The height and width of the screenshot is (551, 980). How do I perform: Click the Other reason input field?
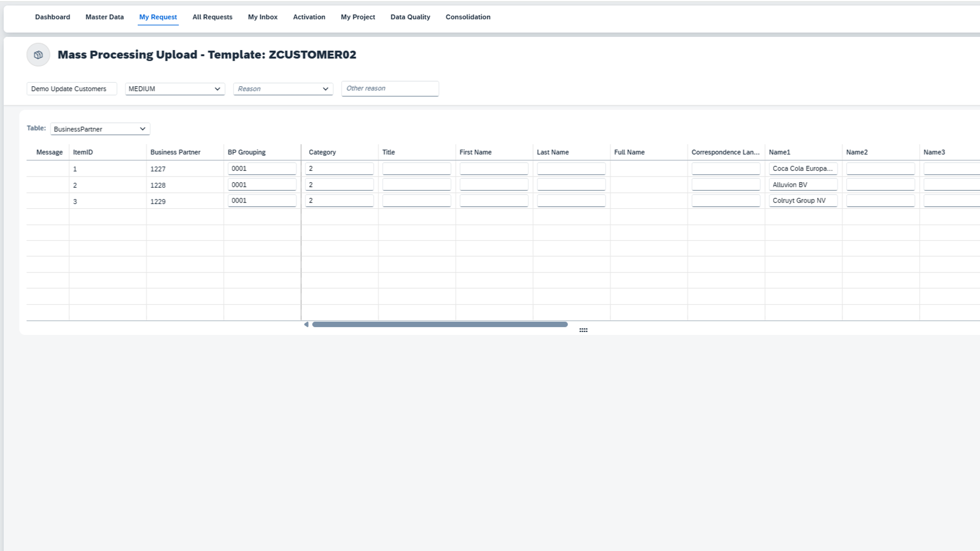pos(389,88)
